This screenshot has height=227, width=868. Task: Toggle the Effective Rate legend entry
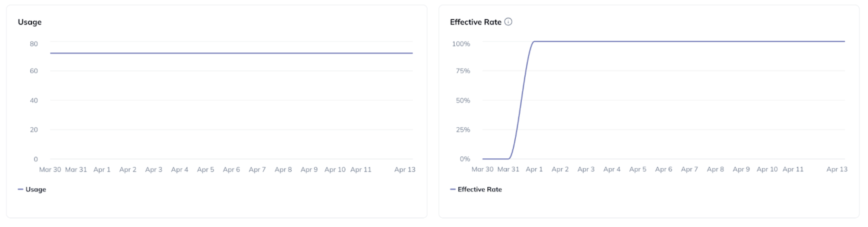click(480, 189)
